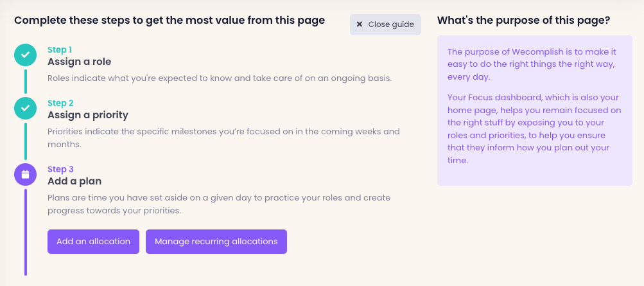644x286 pixels.
Task: Click the purpose of Wecomplish paragraph
Action: pos(532,64)
